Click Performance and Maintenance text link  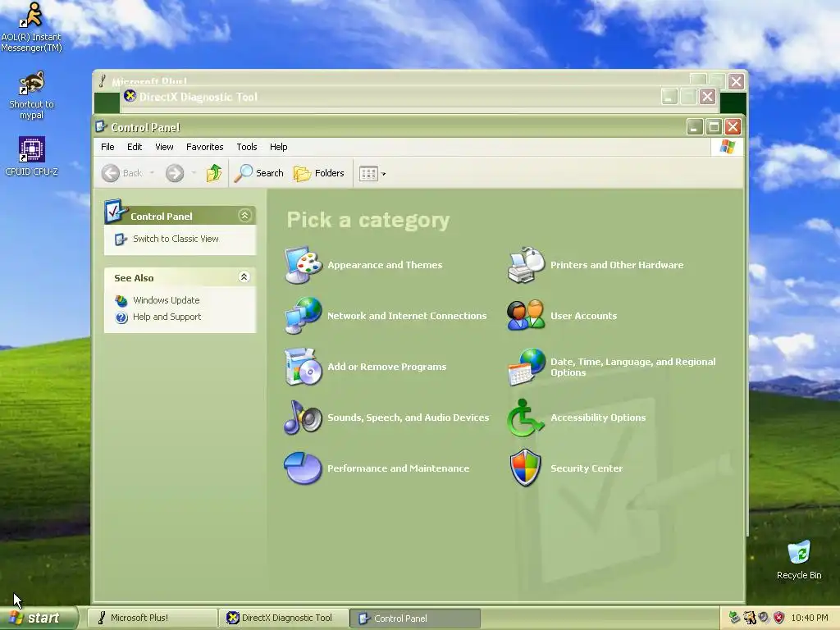[398, 468]
